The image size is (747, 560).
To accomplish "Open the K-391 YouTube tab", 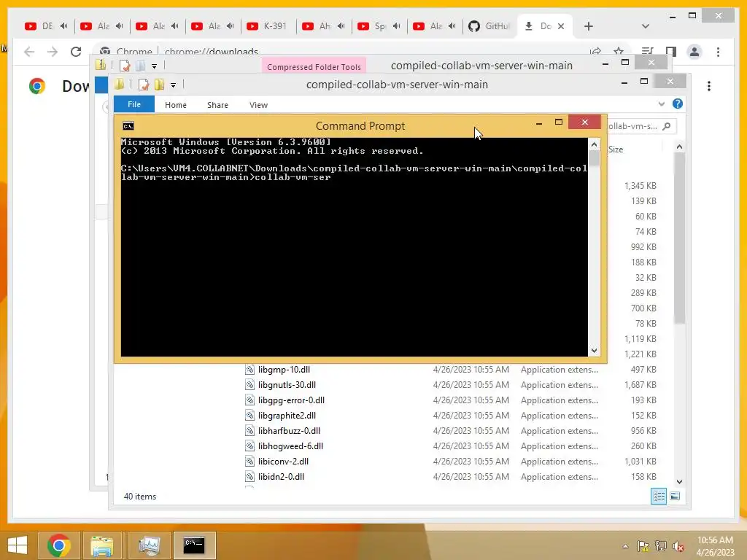I will (x=268, y=26).
